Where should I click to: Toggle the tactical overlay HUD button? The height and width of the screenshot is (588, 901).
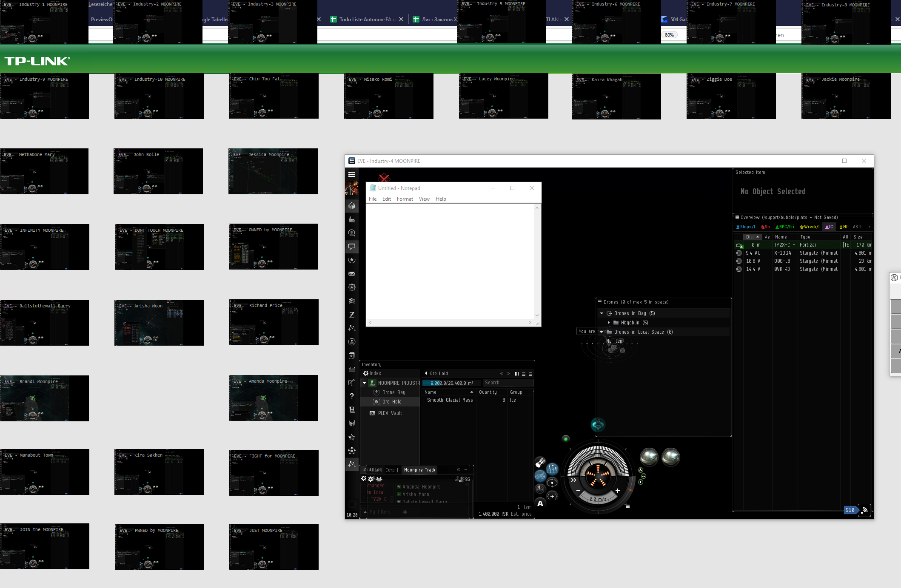552,469
